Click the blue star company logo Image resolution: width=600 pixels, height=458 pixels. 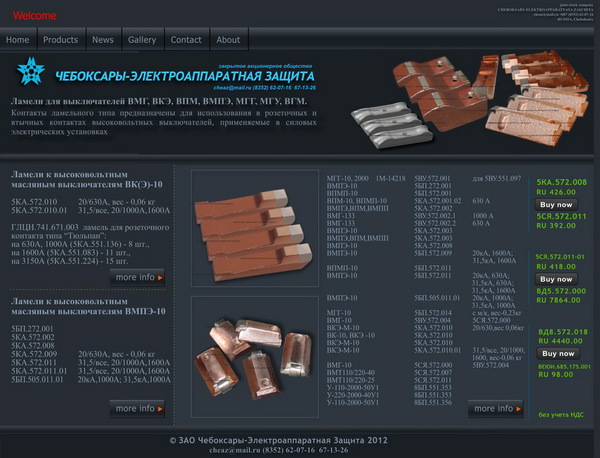tap(32, 71)
